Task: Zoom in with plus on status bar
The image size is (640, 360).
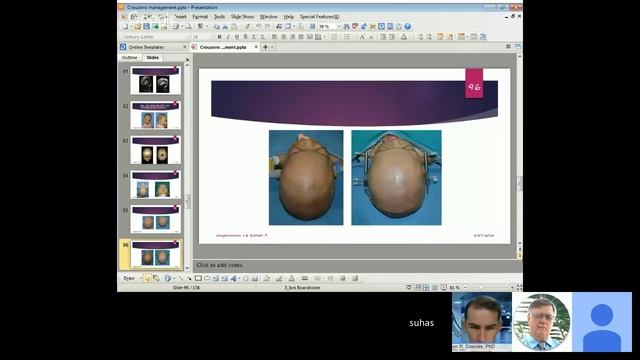Action: coord(512,287)
